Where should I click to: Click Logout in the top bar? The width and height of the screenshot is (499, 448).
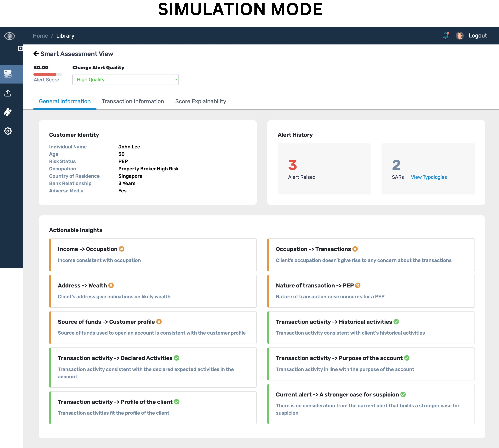coord(478,36)
